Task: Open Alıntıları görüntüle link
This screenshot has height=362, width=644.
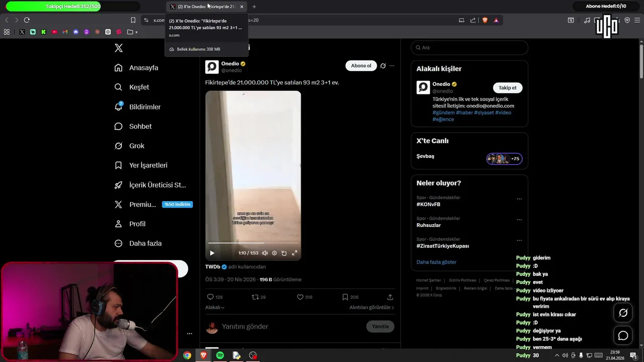Action: [372, 307]
